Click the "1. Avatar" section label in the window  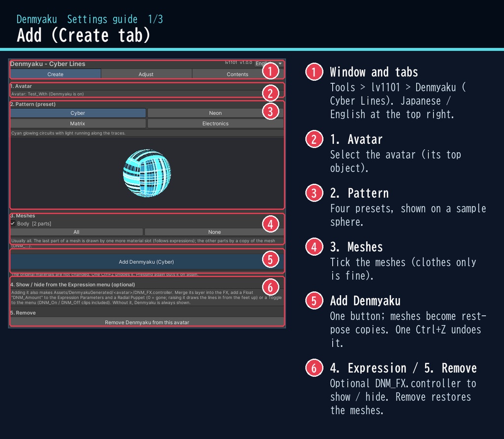[x=21, y=86]
